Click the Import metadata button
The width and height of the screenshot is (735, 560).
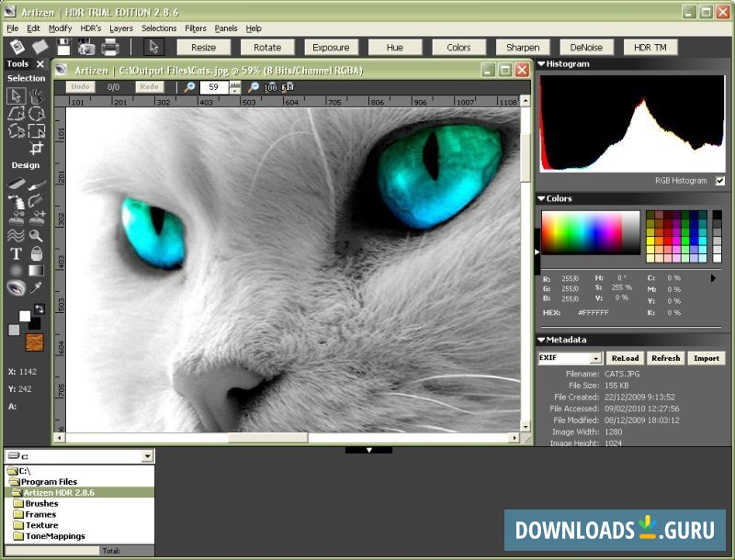[x=706, y=359]
